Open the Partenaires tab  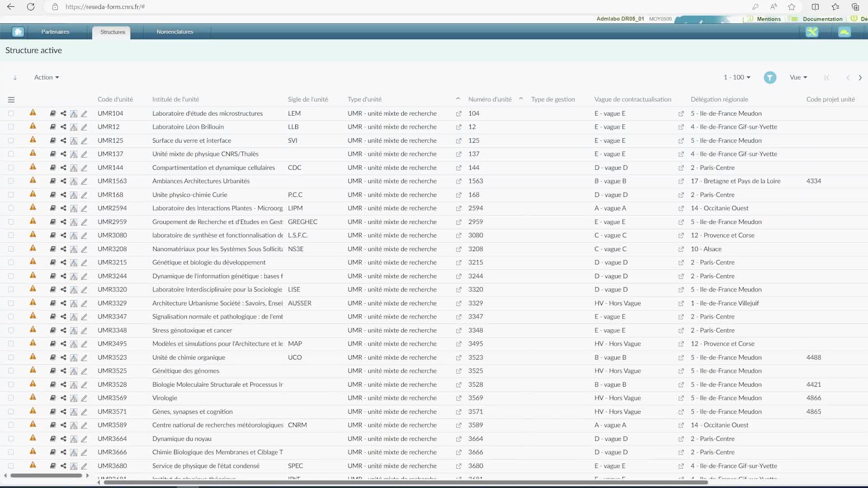(55, 32)
